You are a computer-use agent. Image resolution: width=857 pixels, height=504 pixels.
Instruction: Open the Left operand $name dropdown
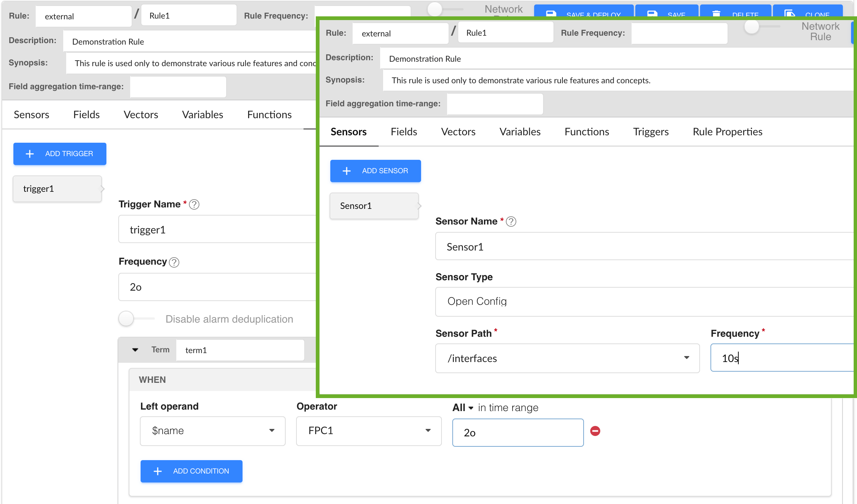[x=272, y=431]
